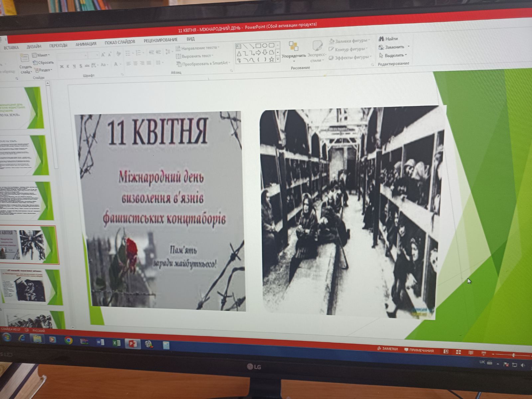Click the Create slide (Создать слайд) icon

[25, 59]
